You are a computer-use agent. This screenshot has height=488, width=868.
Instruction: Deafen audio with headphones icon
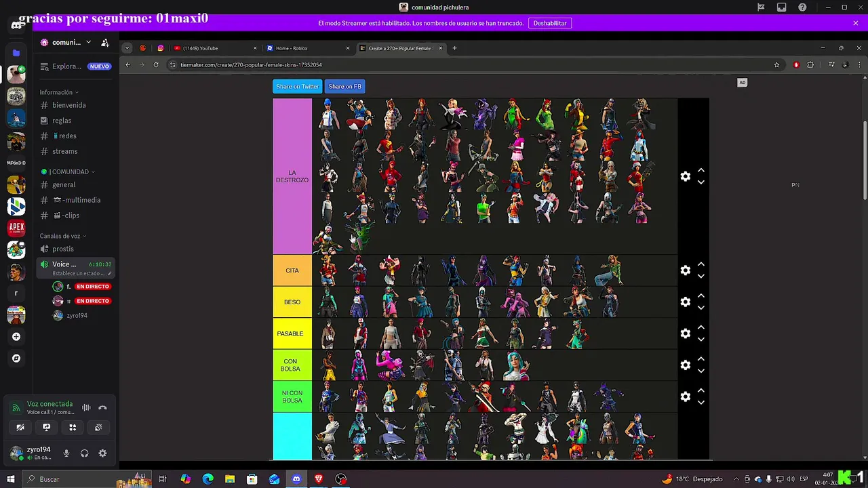[x=84, y=453]
